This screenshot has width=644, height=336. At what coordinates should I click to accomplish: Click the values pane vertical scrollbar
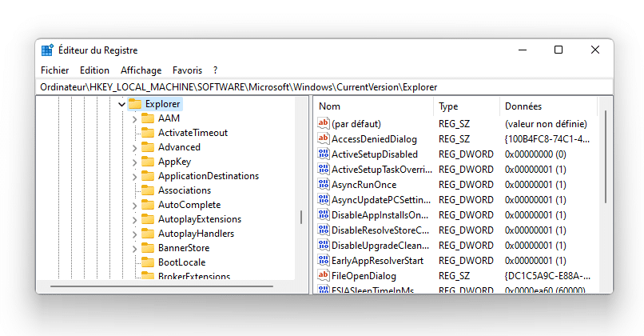(x=606, y=156)
